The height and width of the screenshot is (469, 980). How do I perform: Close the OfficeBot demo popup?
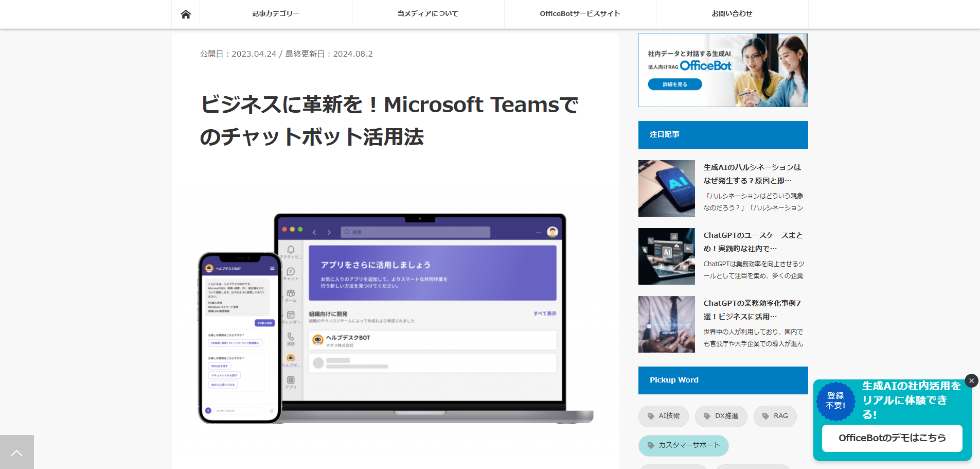click(x=971, y=380)
